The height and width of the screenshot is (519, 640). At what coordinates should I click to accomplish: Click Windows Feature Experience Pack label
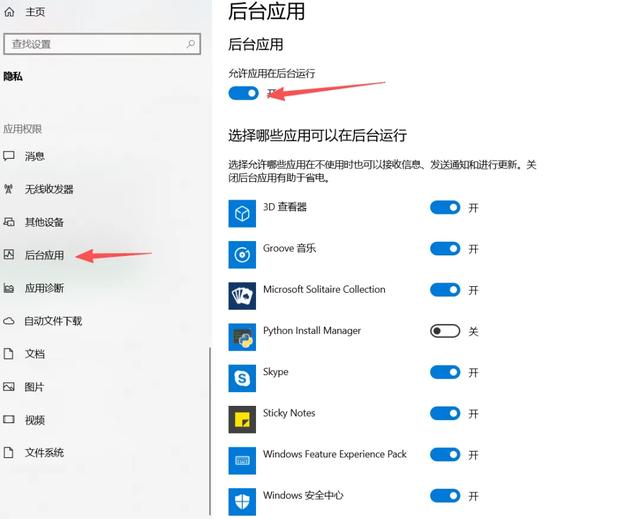[335, 454]
